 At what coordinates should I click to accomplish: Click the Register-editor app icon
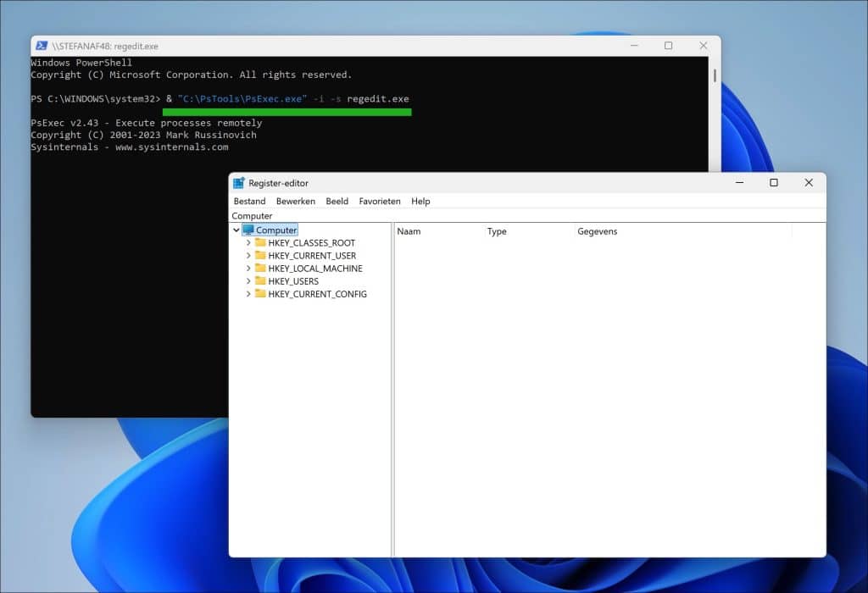click(x=239, y=183)
